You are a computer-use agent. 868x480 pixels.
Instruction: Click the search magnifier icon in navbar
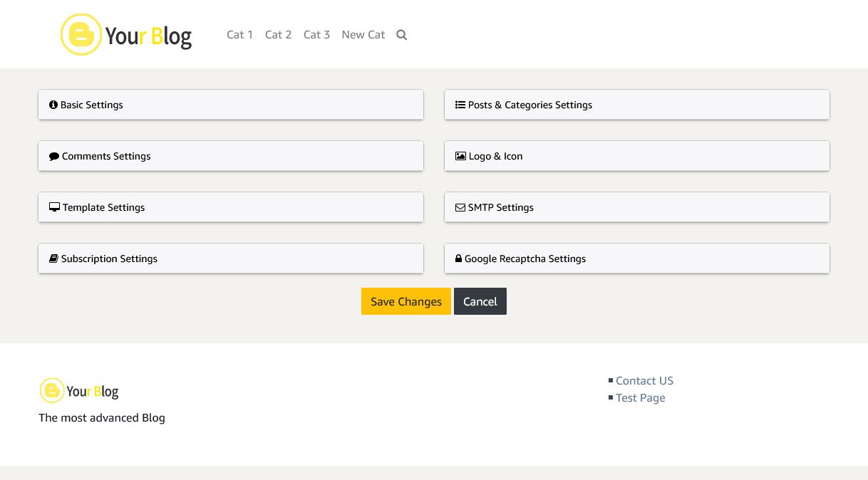tap(402, 35)
